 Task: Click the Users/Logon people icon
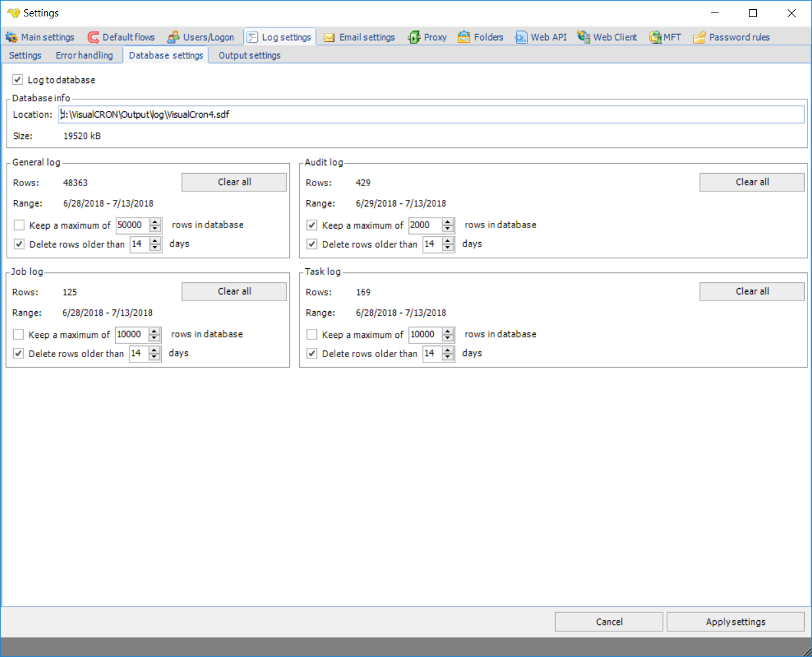pos(173,37)
